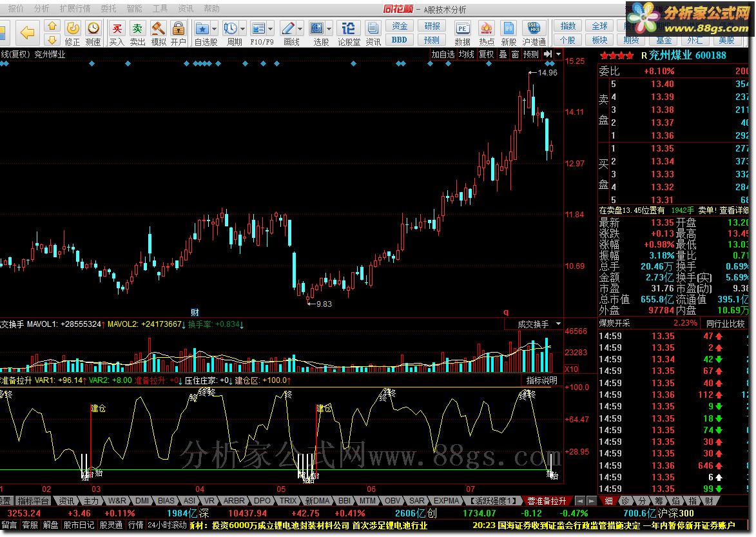Expand the 选股 dropdown arrow
The image size is (756, 537).
(x=329, y=28)
